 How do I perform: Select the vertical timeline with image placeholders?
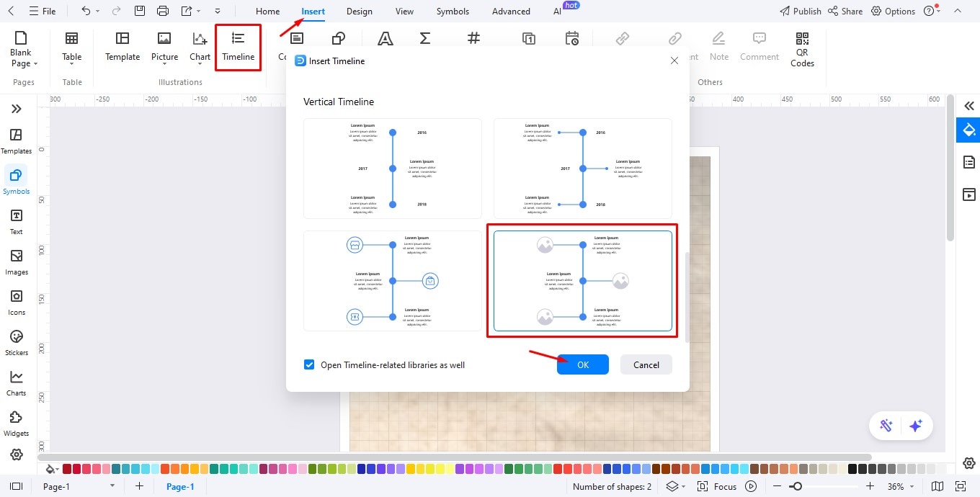583,281
